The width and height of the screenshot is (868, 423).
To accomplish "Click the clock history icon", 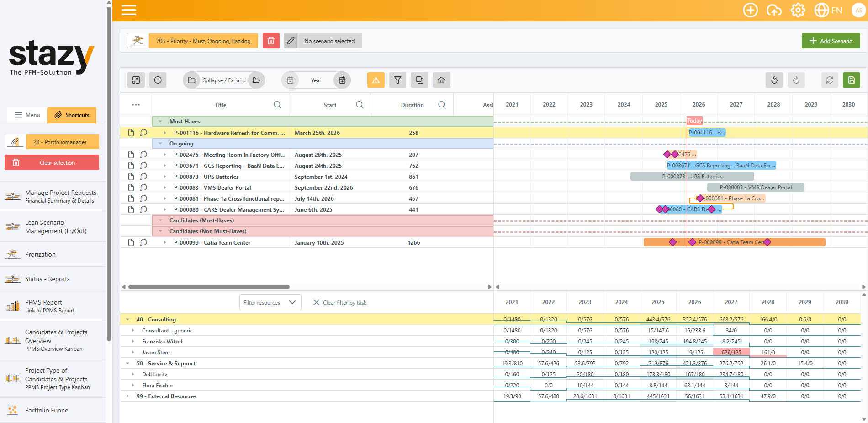I will coord(158,80).
